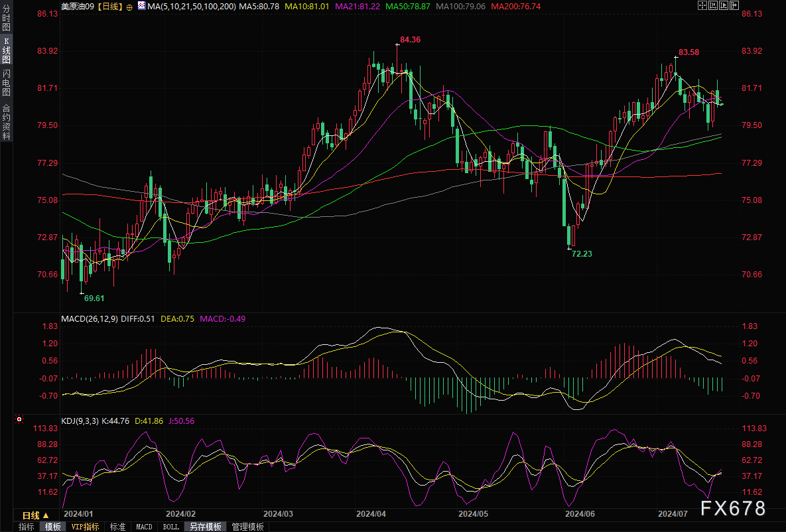Select the BOLL template button
The height and width of the screenshot is (532, 786).
pyautogui.click(x=171, y=527)
